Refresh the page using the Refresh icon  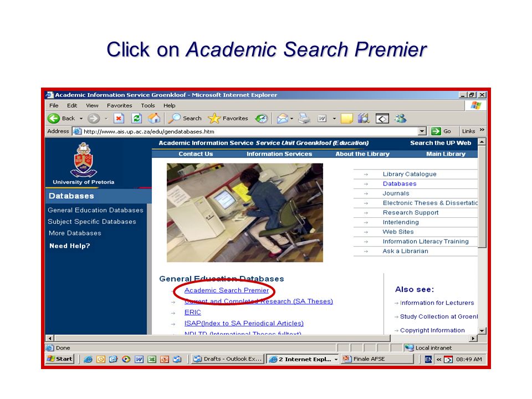pyautogui.click(x=136, y=119)
